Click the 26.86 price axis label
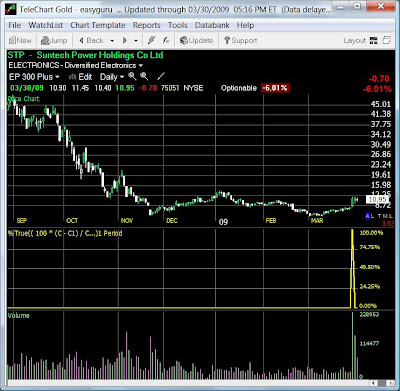The height and width of the screenshot is (391, 400). 381,154
